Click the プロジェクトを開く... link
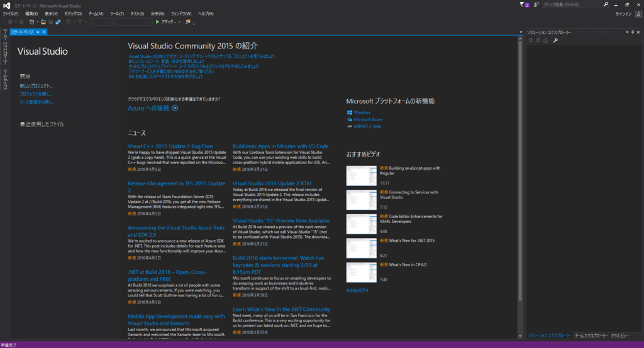 pyautogui.click(x=36, y=94)
